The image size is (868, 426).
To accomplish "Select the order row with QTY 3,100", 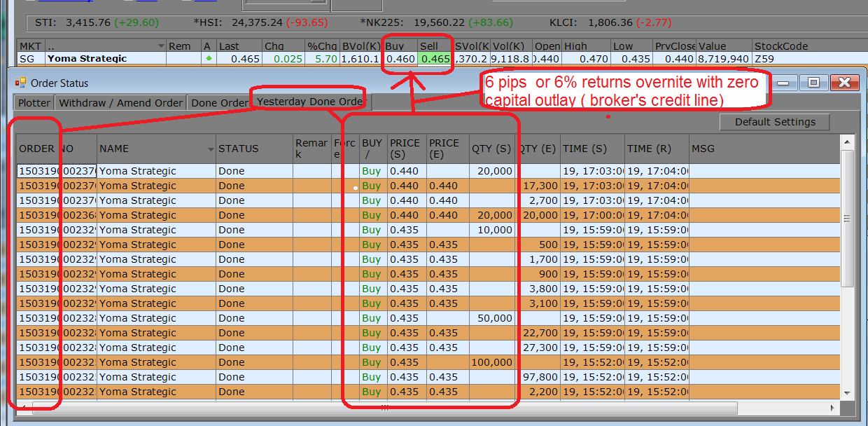I will click(428, 303).
